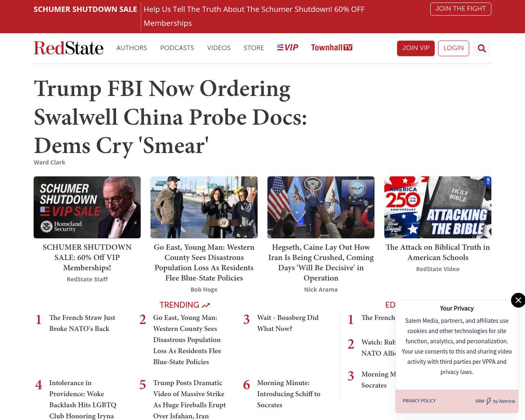The image size is (525, 420).
Task: Click Join The Fight banner button
Action: pyautogui.click(x=461, y=9)
